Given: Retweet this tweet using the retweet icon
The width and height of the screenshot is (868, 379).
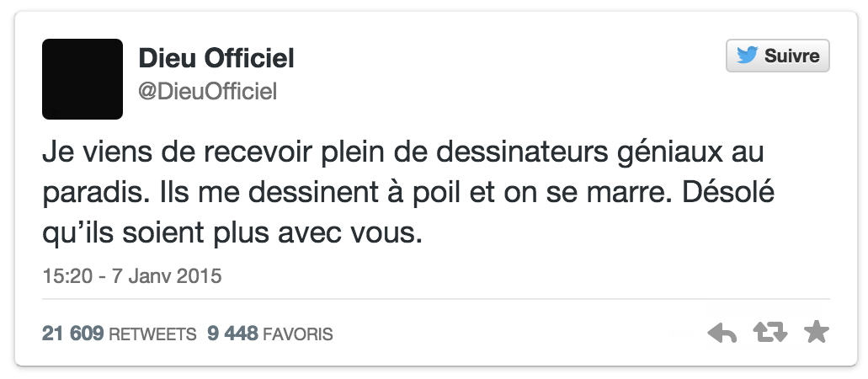Looking at the screenshot, I should tap(769, 334).
